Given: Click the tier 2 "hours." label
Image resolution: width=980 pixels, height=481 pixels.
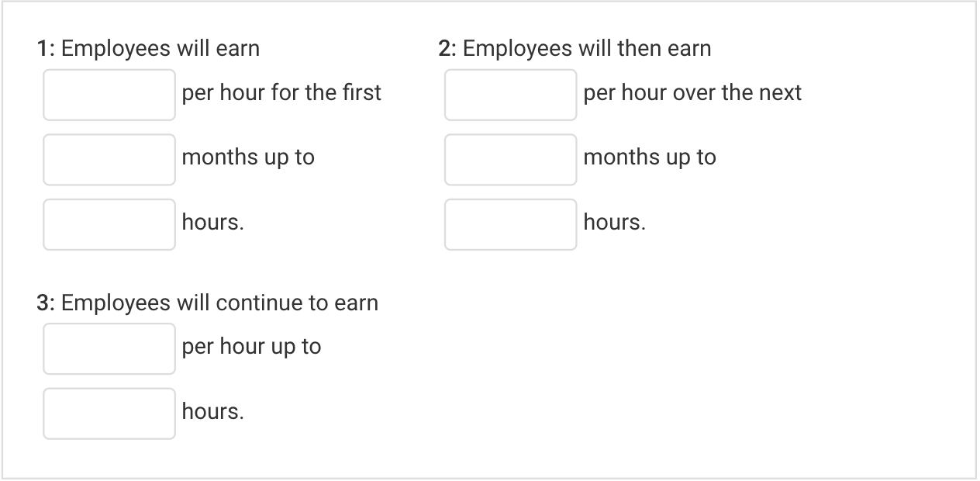Looking at the screenshot, I should [x=615, y=223].
